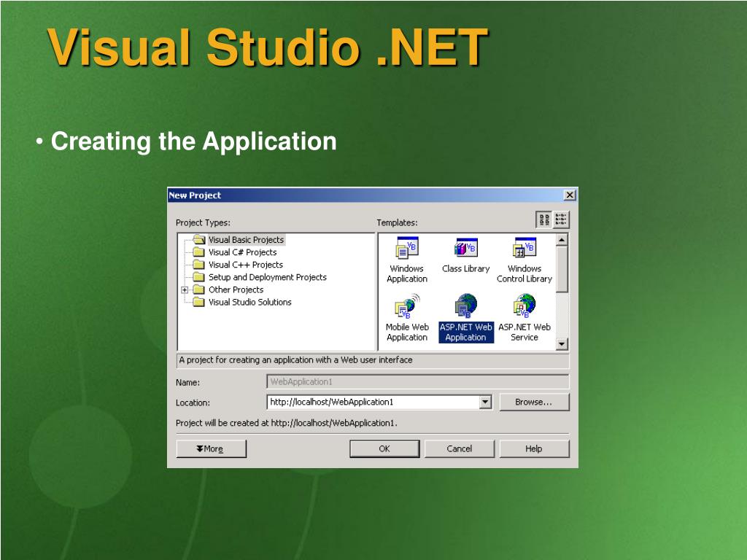Click the disabled Name field
Image resolution: width=747 pixels, height=560 pixels.
coord(418,381)
